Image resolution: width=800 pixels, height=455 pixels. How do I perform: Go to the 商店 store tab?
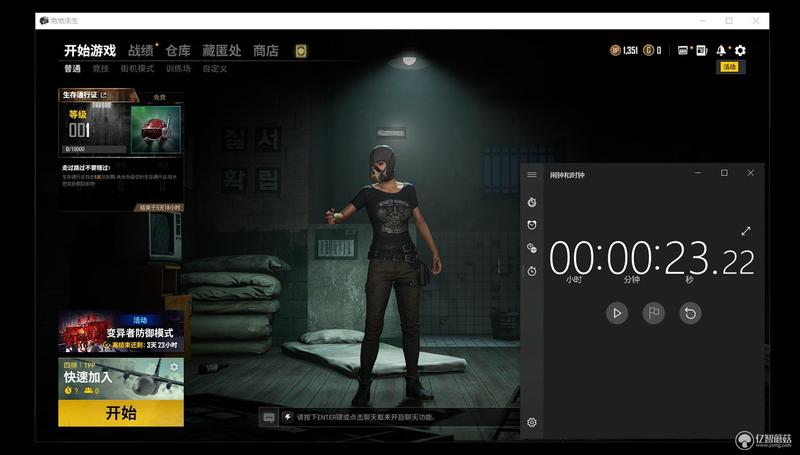pyautogui.click(x=266, y=50)
